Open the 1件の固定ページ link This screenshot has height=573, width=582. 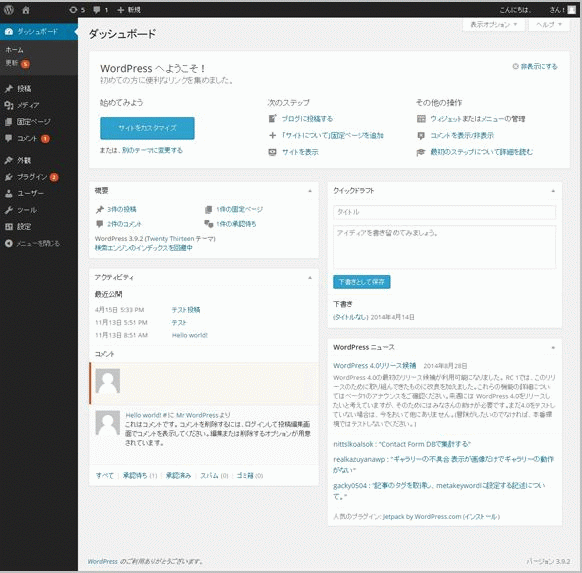(x=239, y=209)
